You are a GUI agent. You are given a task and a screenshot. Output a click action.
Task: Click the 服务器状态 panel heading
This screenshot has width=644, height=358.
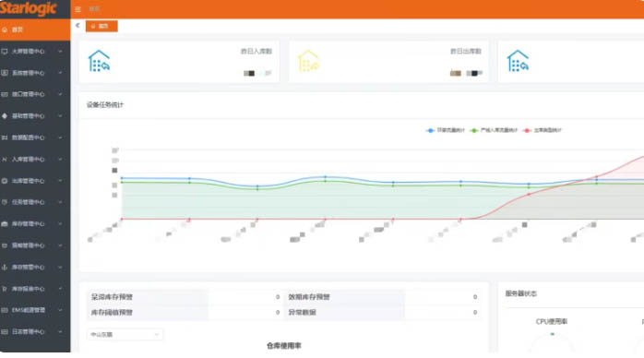[x=520, y=293]
